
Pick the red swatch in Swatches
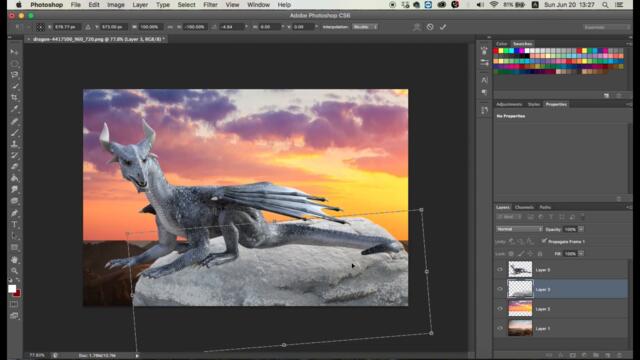pos(496,51)
